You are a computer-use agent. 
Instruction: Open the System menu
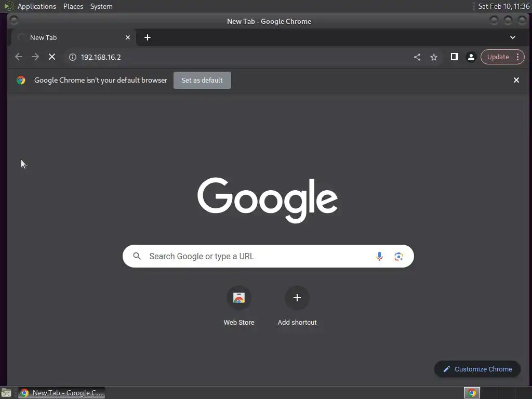pyautogui.click(x=101, y=6)
